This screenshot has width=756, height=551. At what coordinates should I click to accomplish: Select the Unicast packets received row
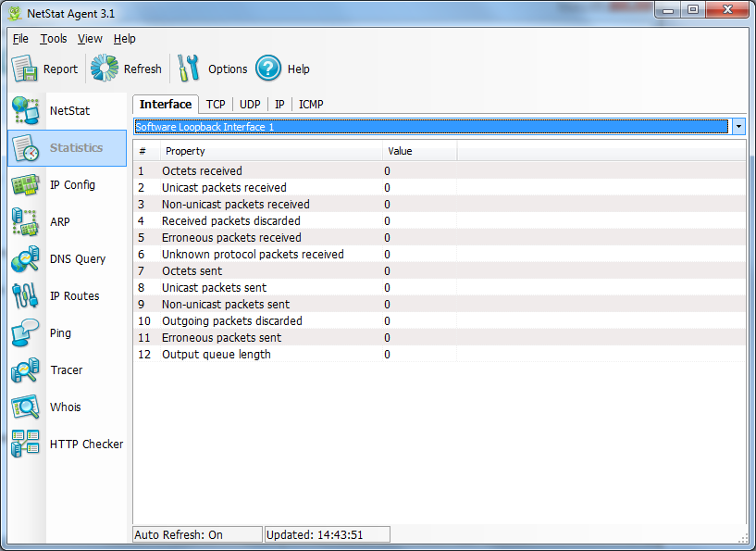tap(440, 188)
